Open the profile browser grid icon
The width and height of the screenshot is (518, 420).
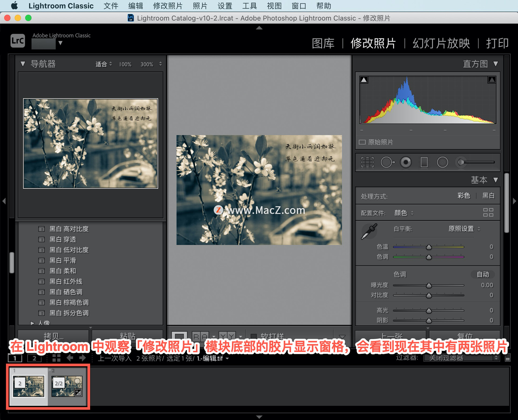pyautogui.click(x=488, y=212)
